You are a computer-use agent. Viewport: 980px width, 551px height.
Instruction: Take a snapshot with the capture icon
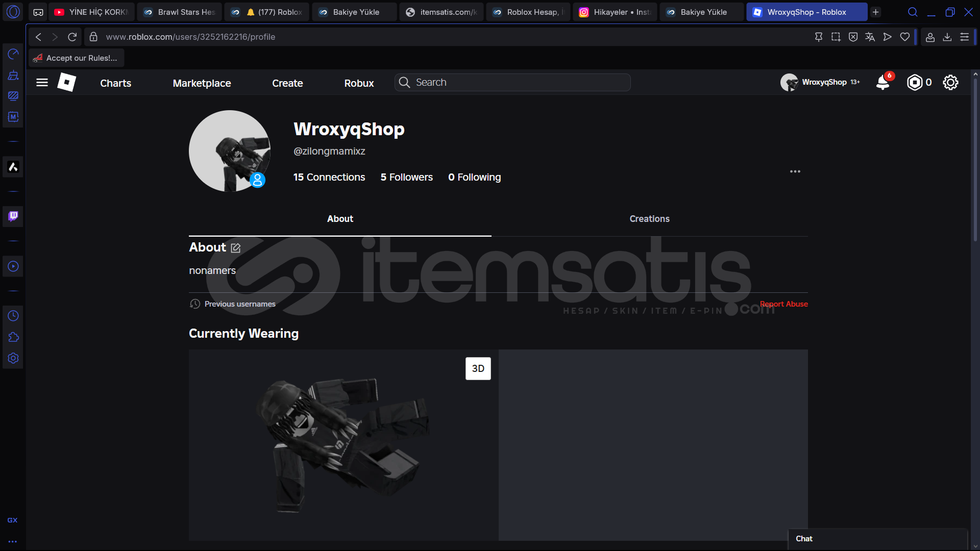point(836,37)
